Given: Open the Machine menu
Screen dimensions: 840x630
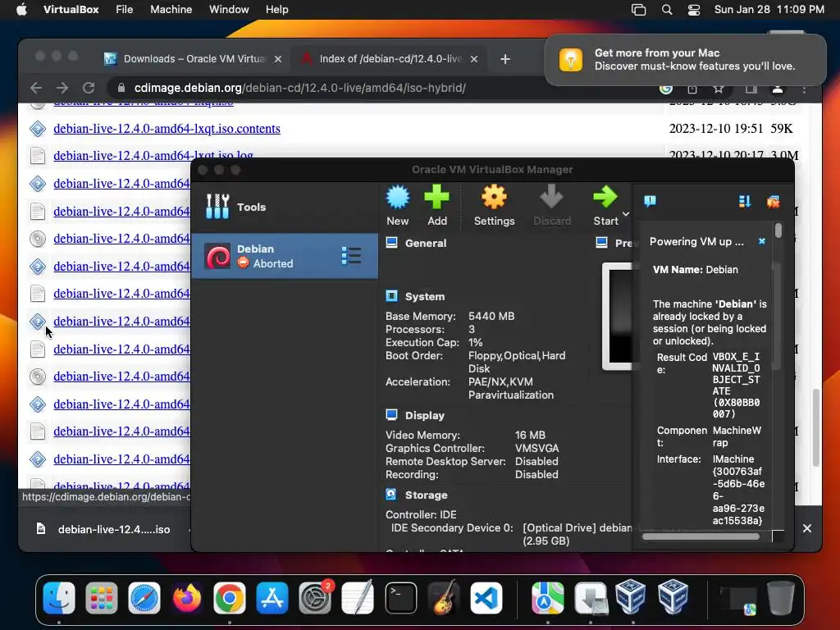Looking at the screenshot, I should coord(171,10).
